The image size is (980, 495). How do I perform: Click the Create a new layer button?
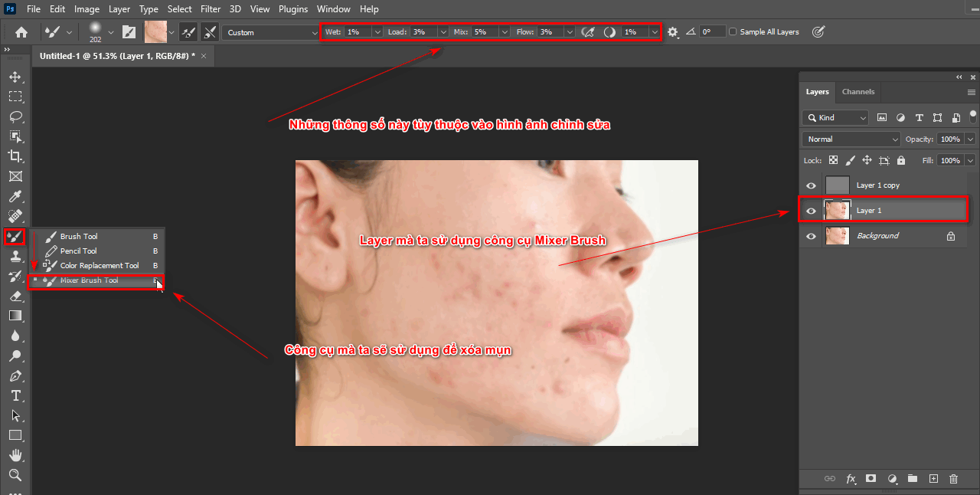tap(933, 478)
